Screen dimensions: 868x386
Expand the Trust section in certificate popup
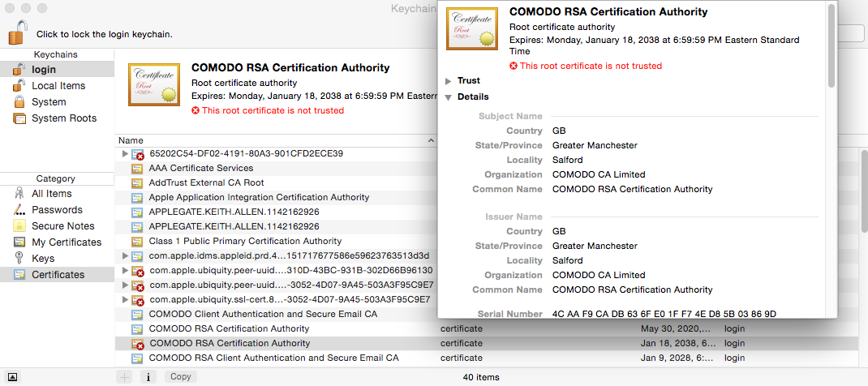(x=449, y=81)
